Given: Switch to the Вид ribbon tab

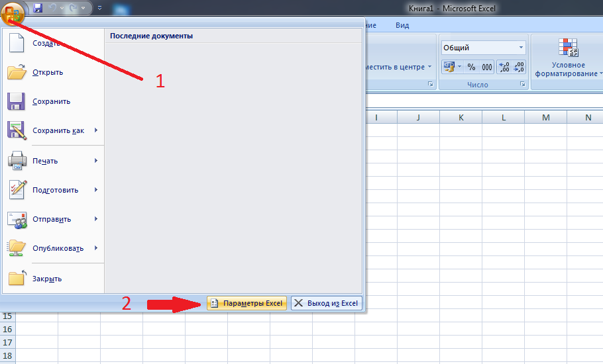Looking at the screenshot, I should pos(402,25).
